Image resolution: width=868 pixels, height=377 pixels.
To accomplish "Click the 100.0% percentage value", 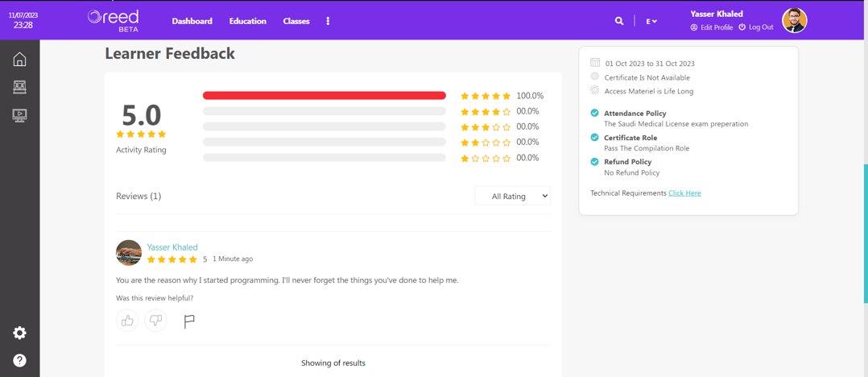I will click(x=530, y=96).
